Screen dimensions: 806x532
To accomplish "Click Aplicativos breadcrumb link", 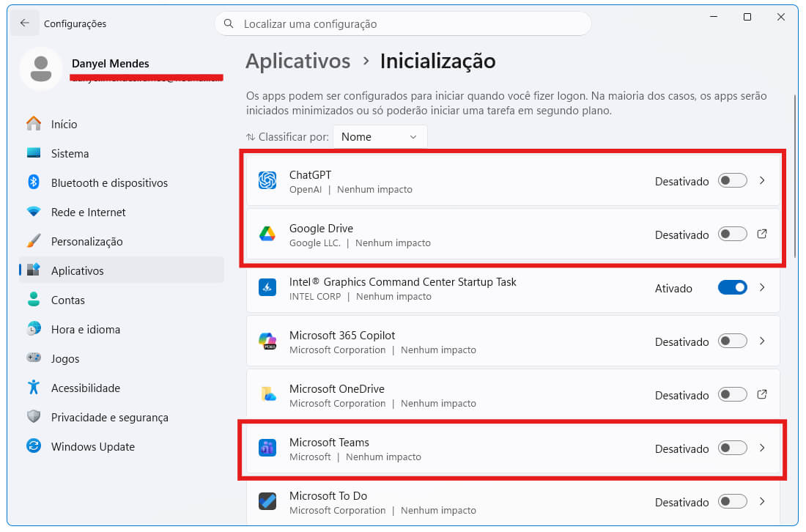I will pyautogui.click(x=297, y=61).
